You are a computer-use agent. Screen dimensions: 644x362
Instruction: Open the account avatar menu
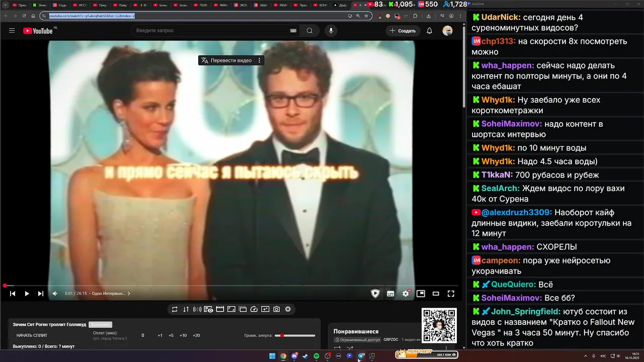pos(447,31)
